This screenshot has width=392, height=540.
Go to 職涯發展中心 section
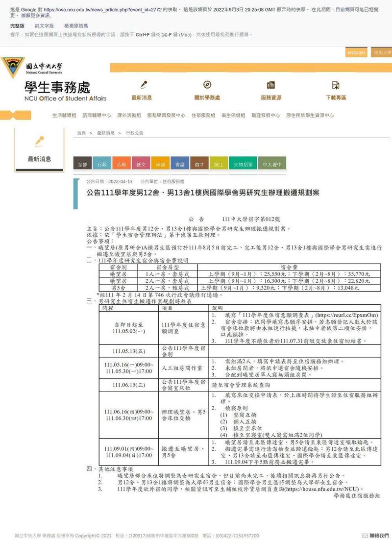(x=266, y=115)
